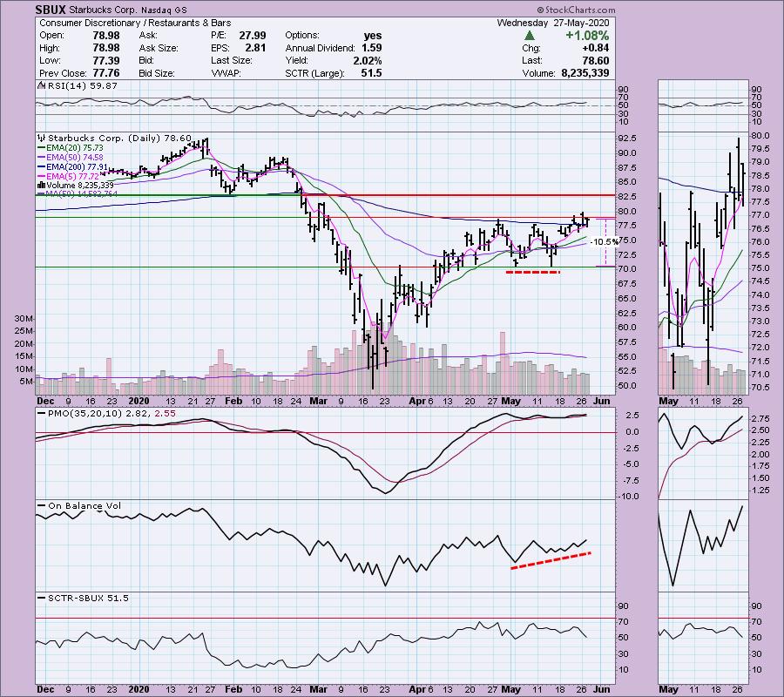
Task: Click the PMO signal value 2.55
Action: 166,414
